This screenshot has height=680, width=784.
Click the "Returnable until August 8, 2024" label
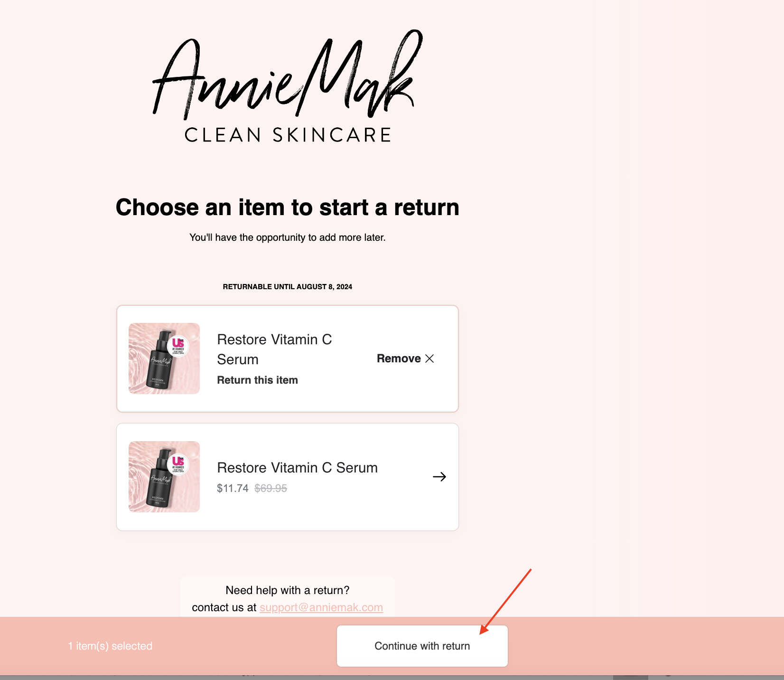tap(288, 287)
